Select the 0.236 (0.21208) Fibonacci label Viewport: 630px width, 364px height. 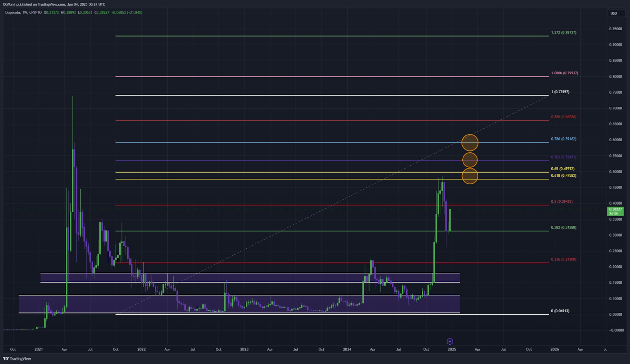point(563,259)
